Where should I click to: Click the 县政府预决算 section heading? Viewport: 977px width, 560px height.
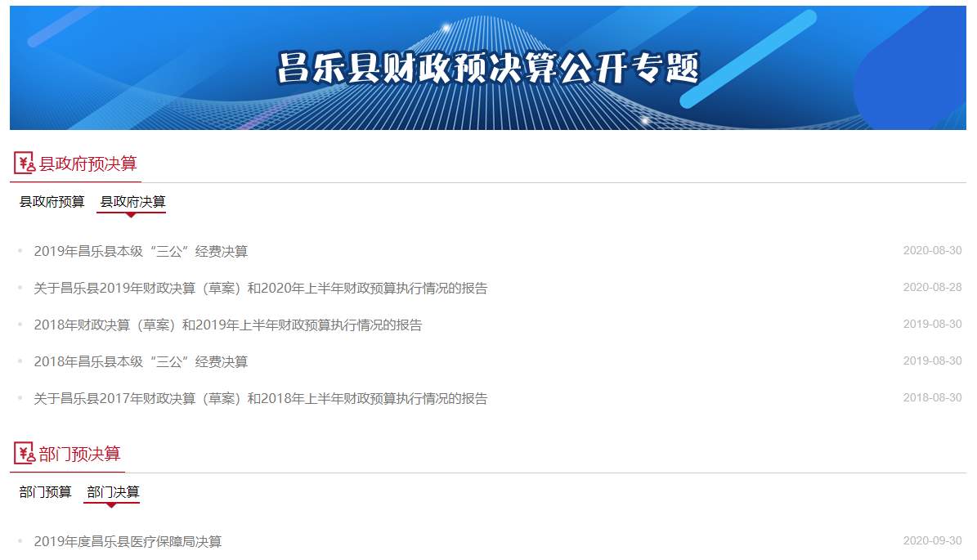tap(88, 164)
